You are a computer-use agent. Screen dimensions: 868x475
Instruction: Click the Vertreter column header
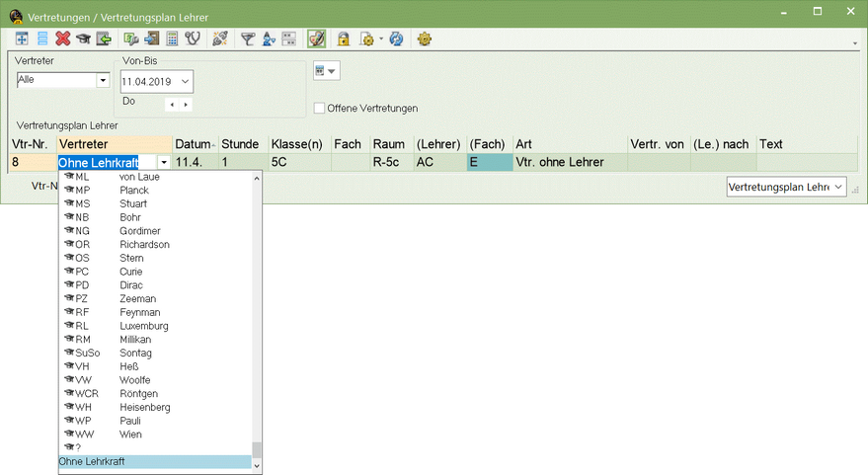tap(115, 144)
